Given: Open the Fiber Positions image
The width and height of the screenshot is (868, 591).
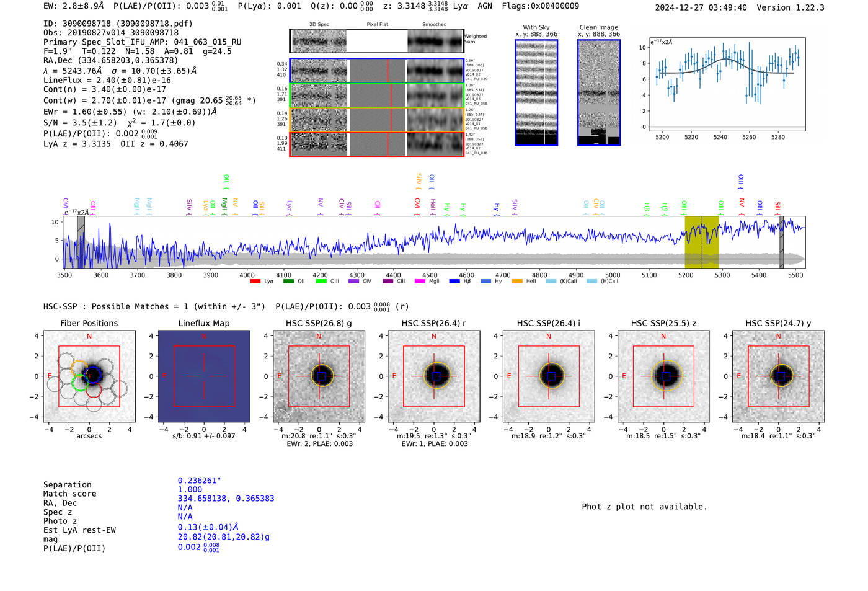Looking at the screenshot, I should point(89,376).
